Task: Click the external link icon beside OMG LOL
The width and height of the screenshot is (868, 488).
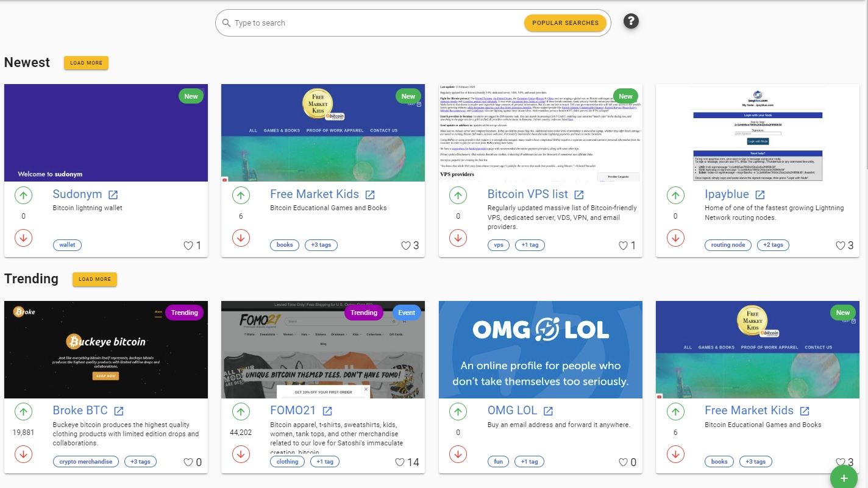Action: (548, 411)
